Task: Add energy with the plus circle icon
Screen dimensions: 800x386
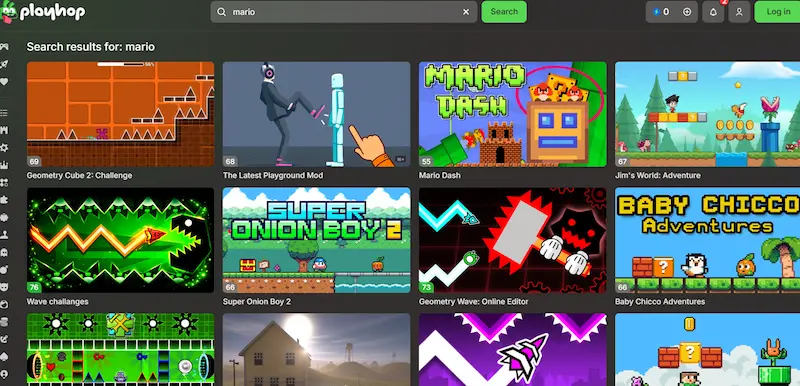Action: [x=687, y=12]
